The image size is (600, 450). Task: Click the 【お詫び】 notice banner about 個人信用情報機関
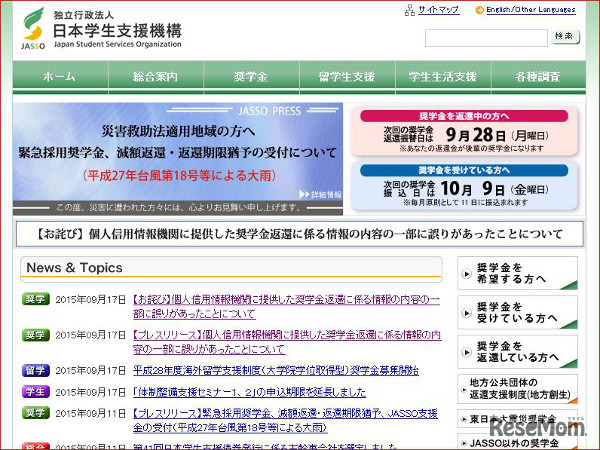pos(300,234)
